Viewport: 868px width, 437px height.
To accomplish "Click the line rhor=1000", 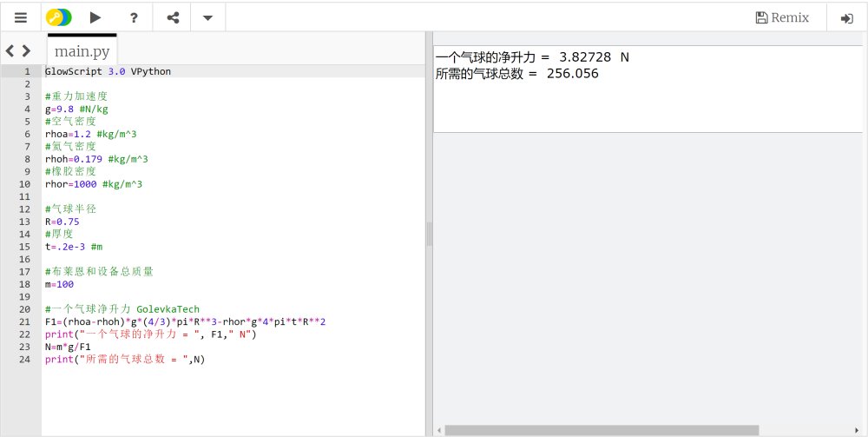I will 94,184.
